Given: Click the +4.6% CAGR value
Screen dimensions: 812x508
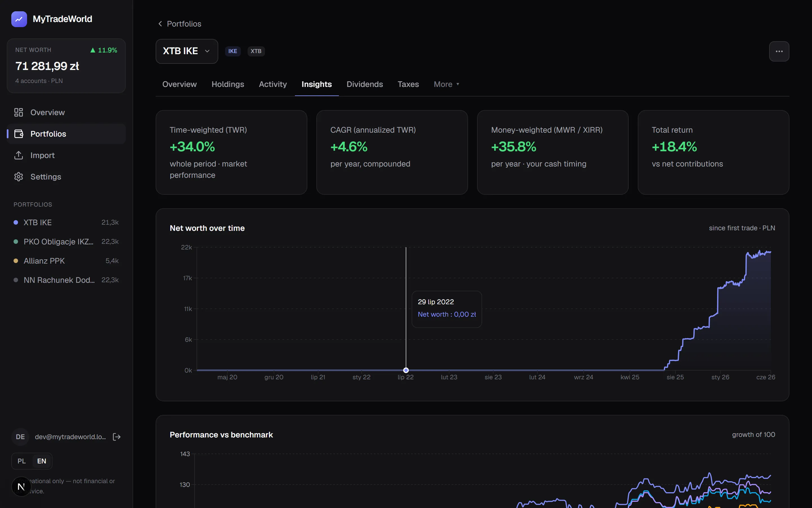Looking at the screenshot, I should [349, 147].
